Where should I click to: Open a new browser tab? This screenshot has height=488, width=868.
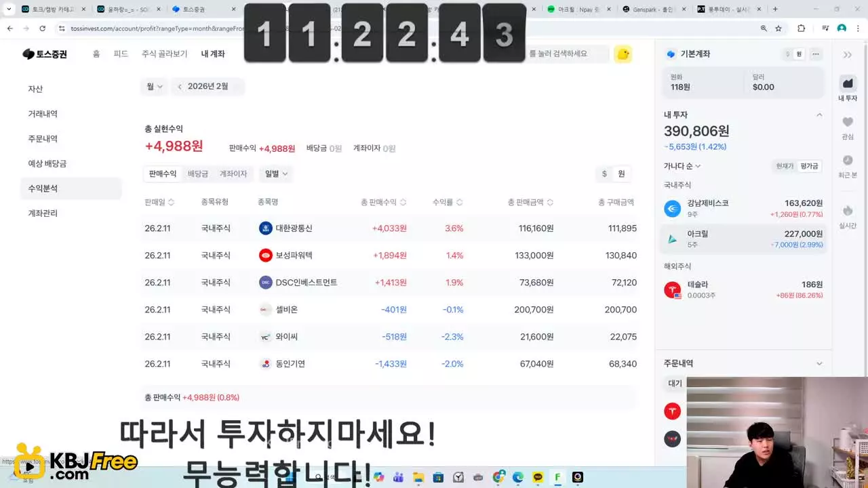[775, 9]
